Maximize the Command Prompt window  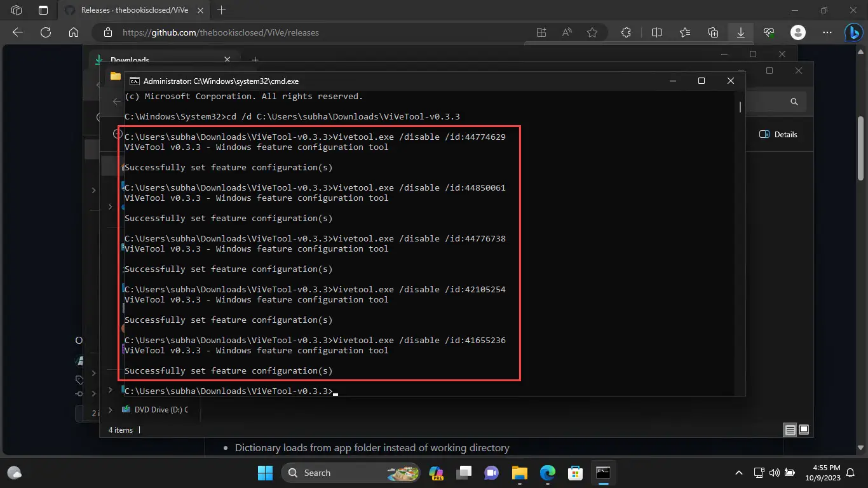click(x=702, y=81)
